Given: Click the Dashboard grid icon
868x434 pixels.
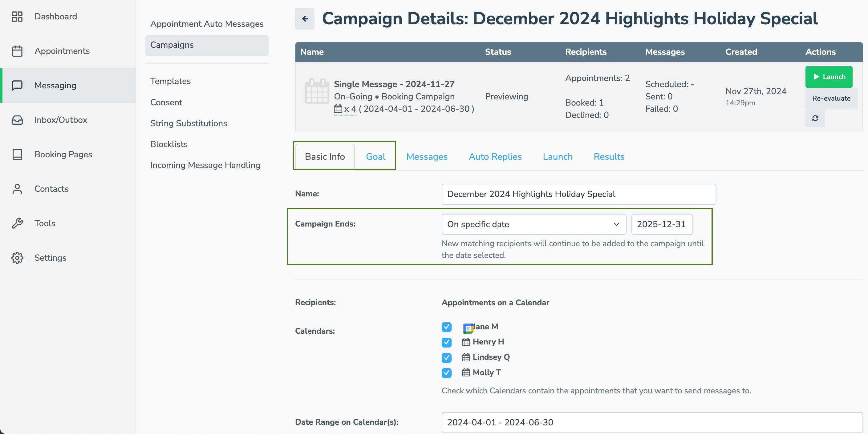Looking at the screenshot, I should (x=17, y=17).
